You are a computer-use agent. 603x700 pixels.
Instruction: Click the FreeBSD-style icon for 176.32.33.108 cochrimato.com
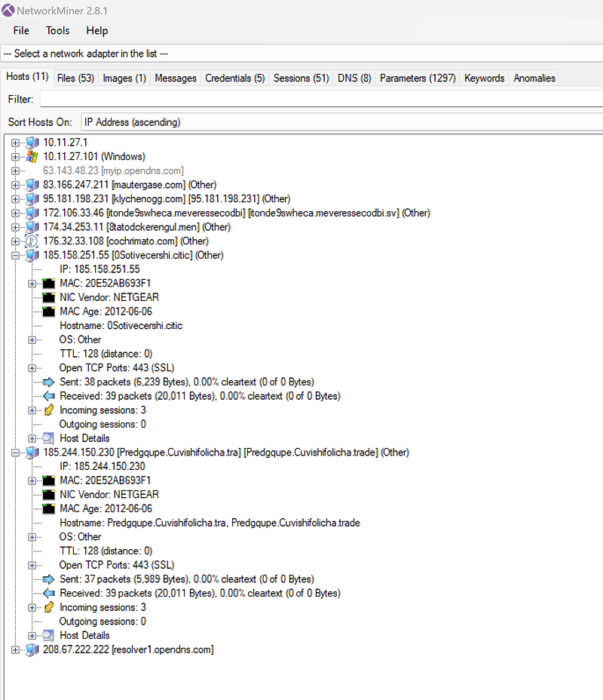[32, 241]
